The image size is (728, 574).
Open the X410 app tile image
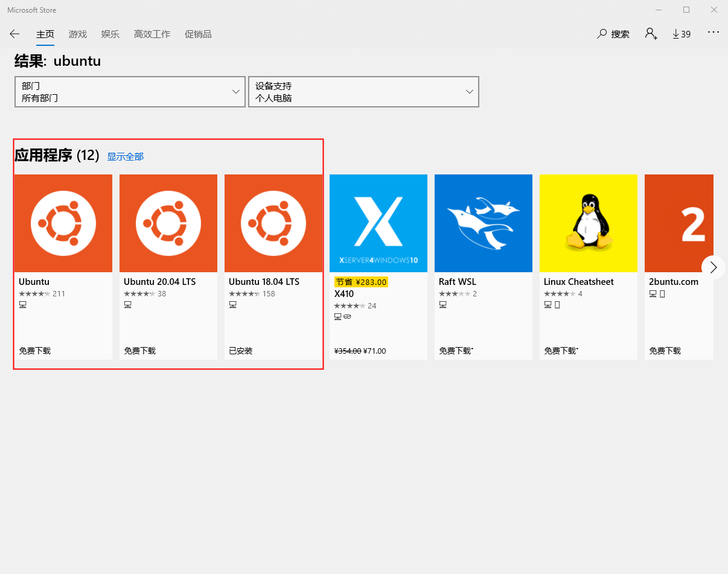[378, 223]
